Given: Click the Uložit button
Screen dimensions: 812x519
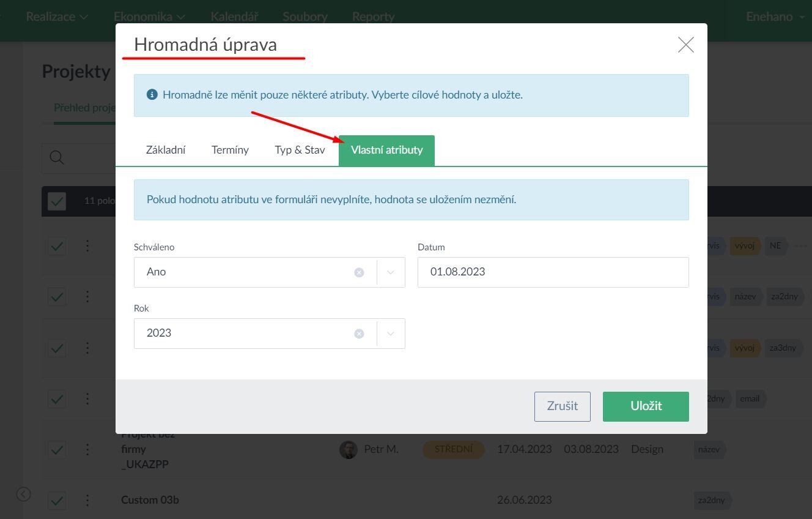Looking at the screenshot, I should (x=646, y=406).
